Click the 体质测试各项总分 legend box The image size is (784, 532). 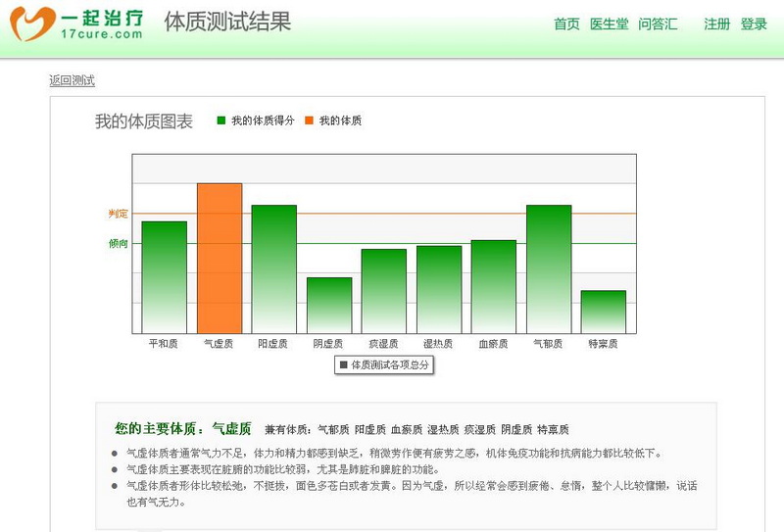pos(383,365)
